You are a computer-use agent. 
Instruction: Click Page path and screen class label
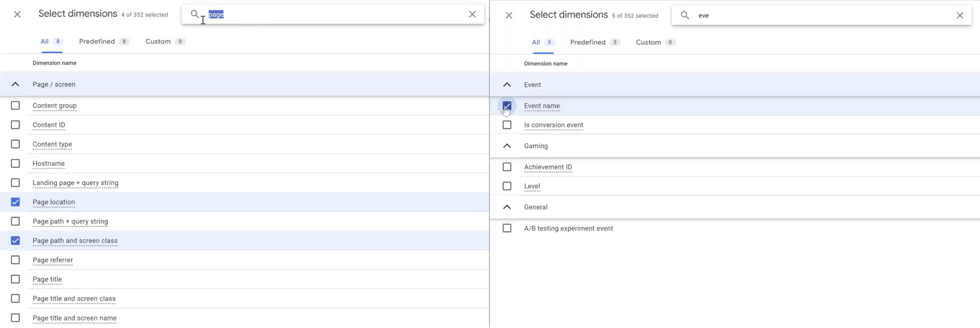(x=75, y=241)
